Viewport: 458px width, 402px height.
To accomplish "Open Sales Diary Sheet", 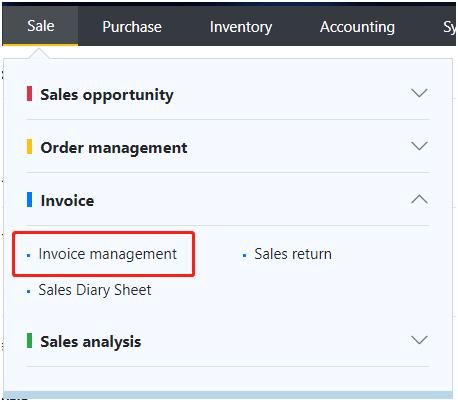I will 95,290.
